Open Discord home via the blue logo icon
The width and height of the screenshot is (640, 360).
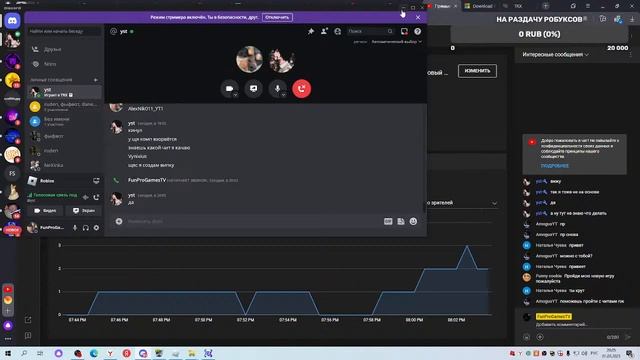tap(12, 21)
